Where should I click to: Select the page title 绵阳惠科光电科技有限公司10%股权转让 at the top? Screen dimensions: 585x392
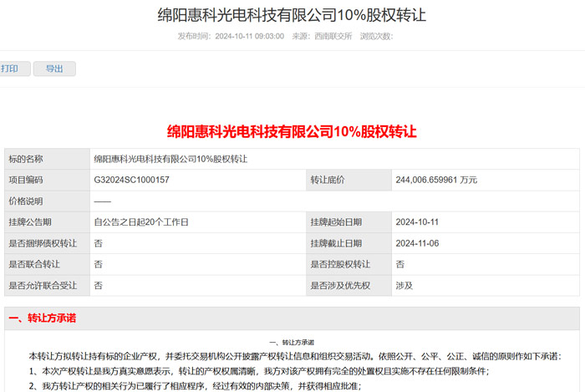point(292,15)
